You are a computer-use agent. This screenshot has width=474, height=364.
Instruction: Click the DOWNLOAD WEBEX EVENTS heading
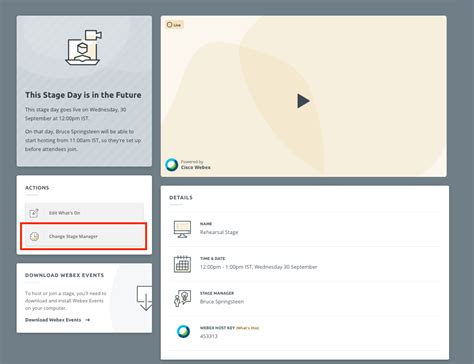point(64,275)
